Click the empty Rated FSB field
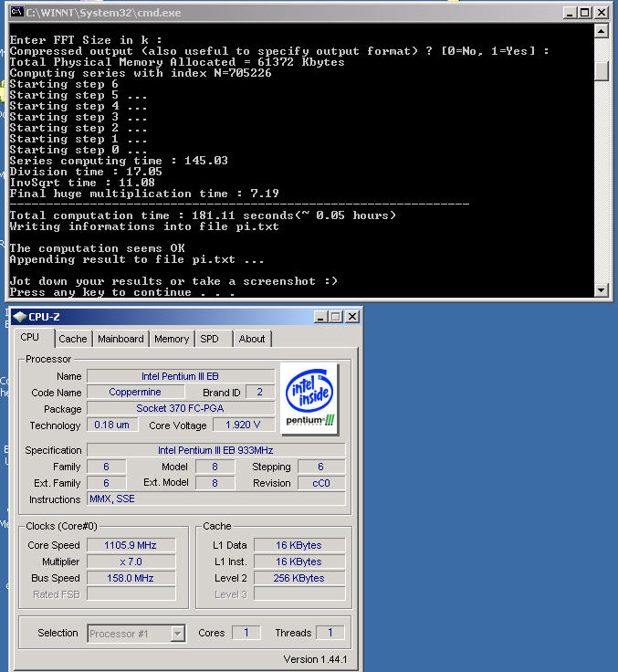The image size is (618, 672). tap(131, 594)
